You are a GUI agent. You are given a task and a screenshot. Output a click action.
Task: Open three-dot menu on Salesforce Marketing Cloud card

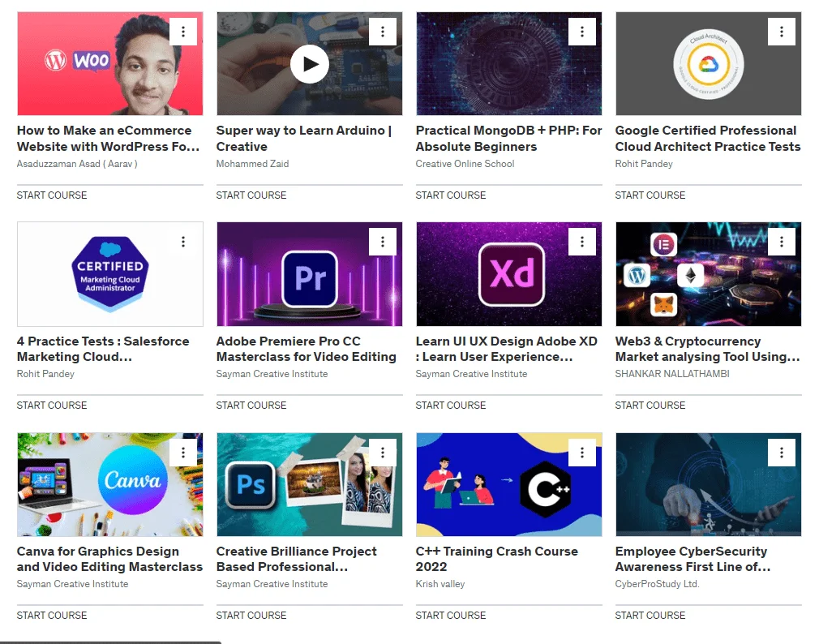[x=182, y=242]
